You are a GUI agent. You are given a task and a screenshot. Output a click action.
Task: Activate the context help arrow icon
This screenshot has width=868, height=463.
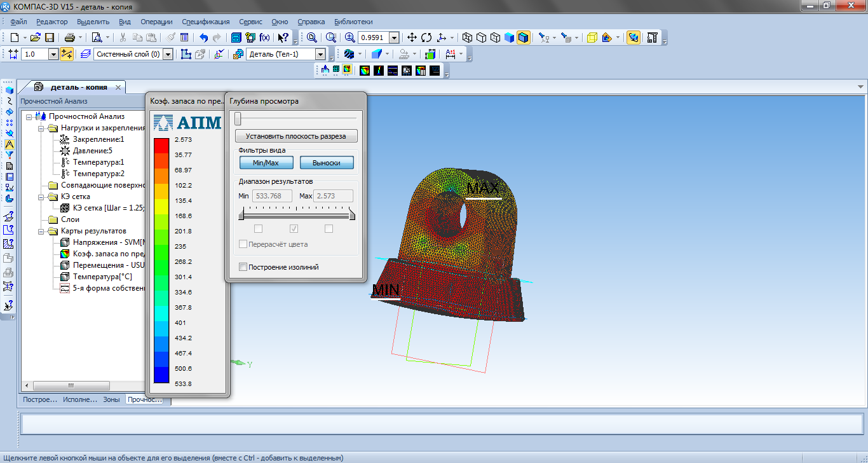click(284, 38)
